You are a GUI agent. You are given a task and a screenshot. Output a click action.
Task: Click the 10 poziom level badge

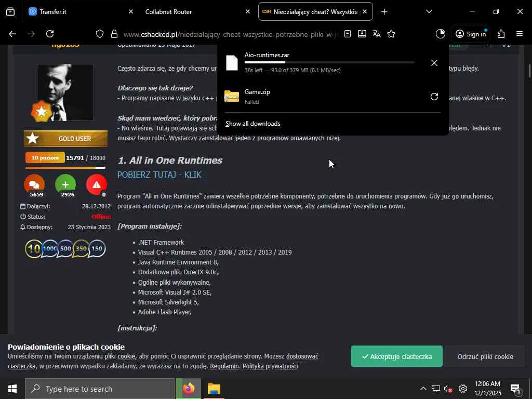pos(45,158)
